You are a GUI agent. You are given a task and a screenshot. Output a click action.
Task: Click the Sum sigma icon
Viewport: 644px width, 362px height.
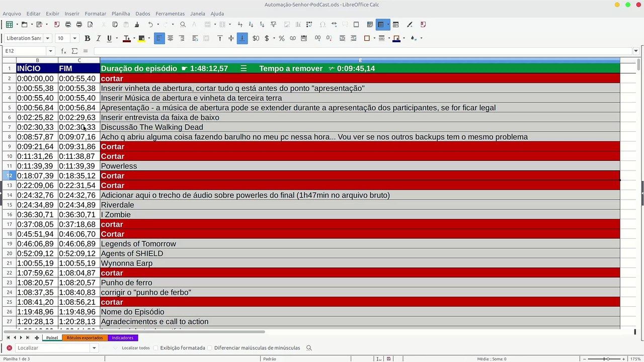[x=74, y=51]
